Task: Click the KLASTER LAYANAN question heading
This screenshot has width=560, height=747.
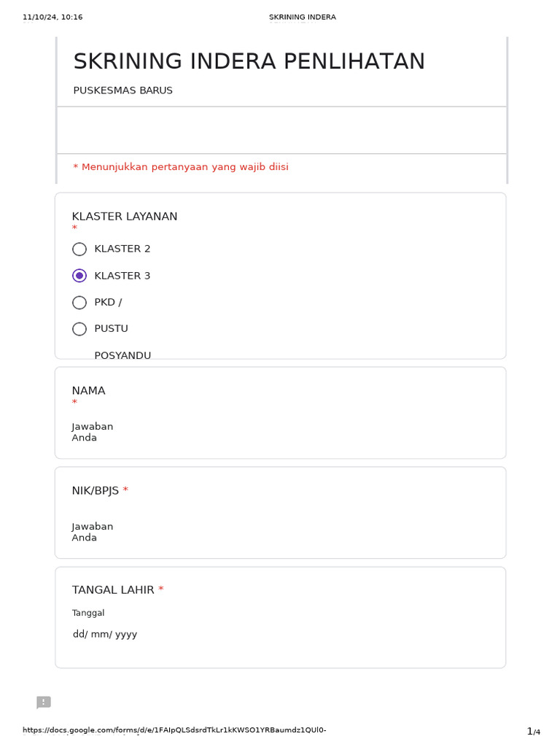Action: (125, 217)
